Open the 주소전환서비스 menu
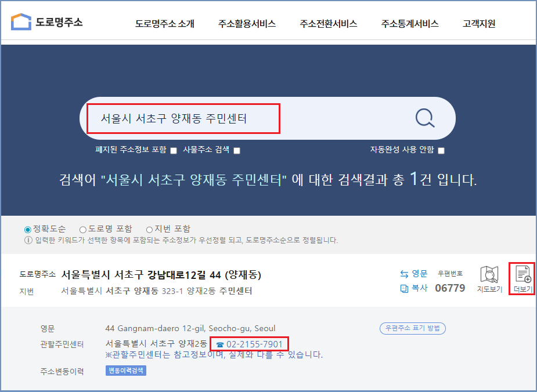Image resolution: width=537 pixels, height=392 pixels. pos(328,23)
